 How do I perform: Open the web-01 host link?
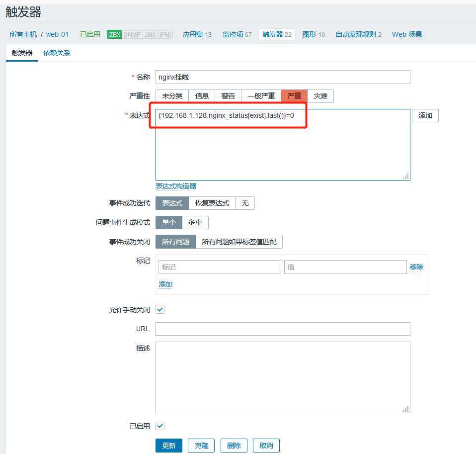[57, 34]
